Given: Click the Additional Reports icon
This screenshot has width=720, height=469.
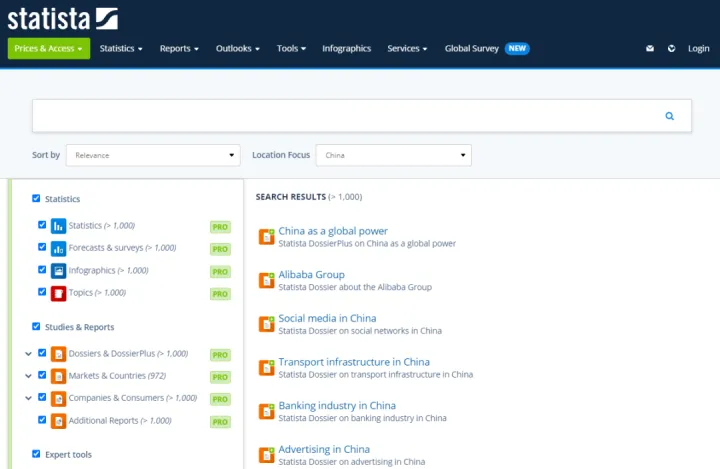Looking at the screenshot, I should coord(58,421).
